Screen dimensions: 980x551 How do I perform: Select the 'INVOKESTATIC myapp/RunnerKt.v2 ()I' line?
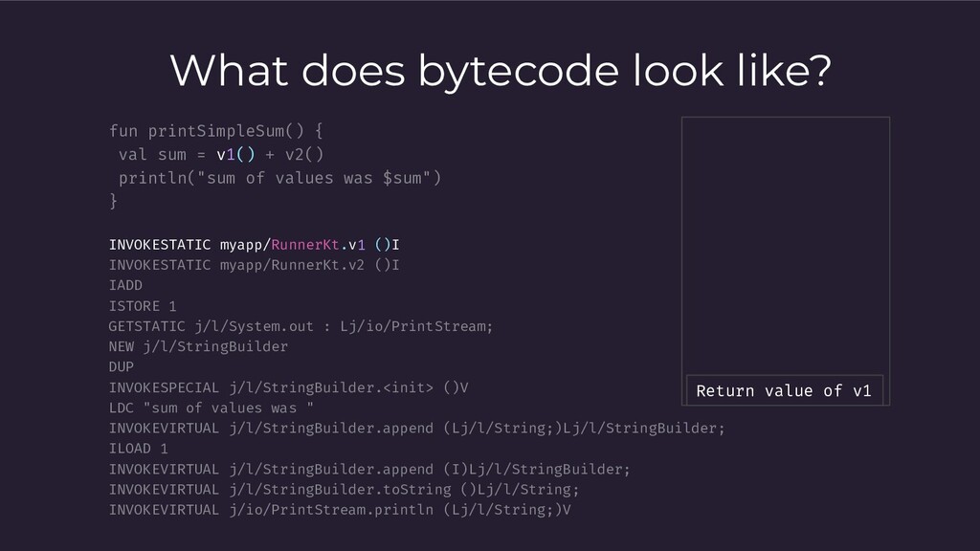click(x=254, y=265)
